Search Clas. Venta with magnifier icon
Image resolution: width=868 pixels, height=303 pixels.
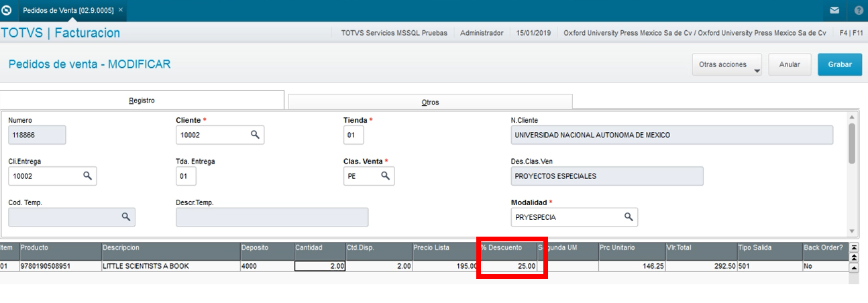click(385, 176)
